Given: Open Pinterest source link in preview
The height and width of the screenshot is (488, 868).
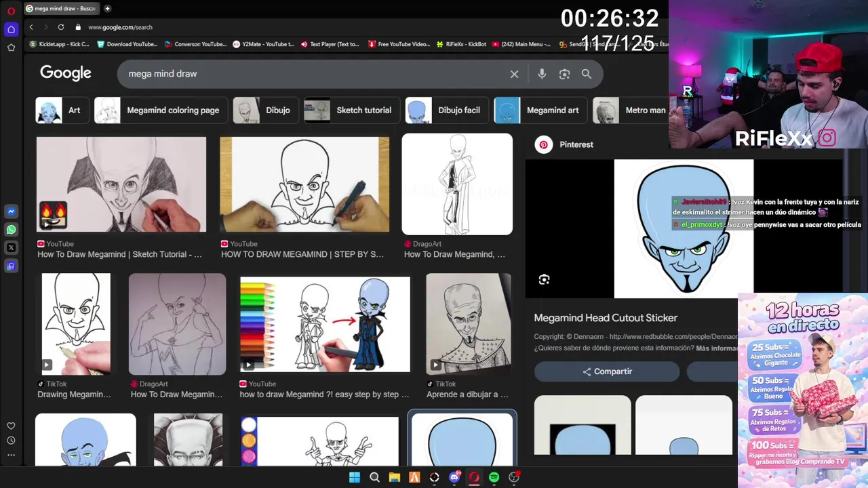Looking at the screenshot, I should click(x=564, y=144).
